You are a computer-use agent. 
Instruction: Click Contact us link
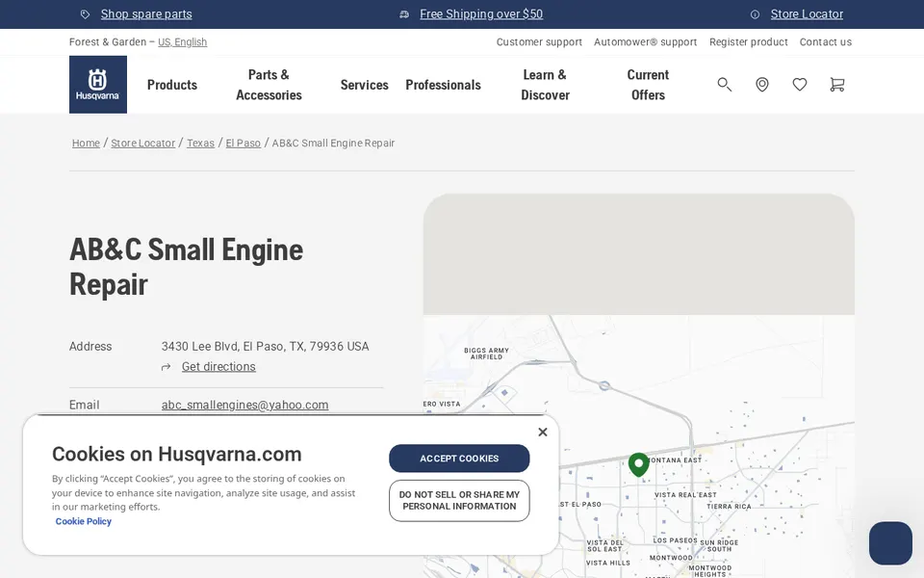[x=826, y=41]
